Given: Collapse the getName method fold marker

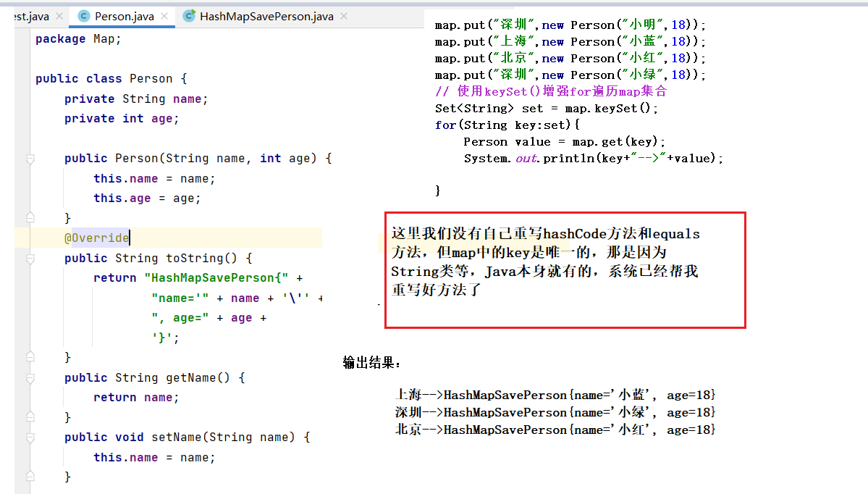Looking at the screenshot, I should 30,378.
